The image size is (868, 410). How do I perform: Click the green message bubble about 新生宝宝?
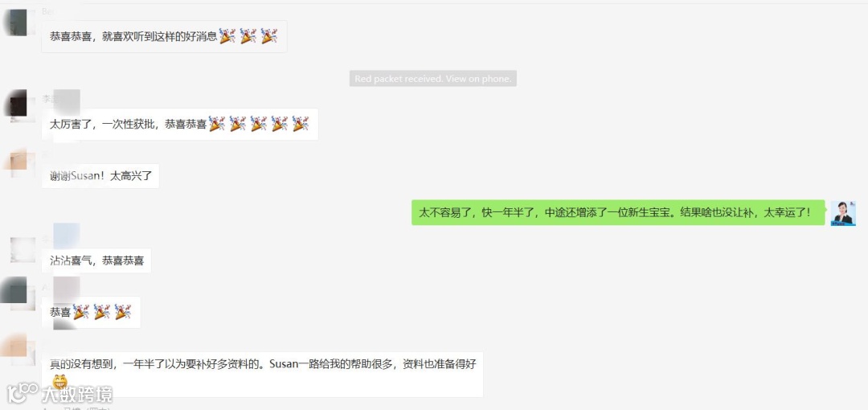point(618,213)
